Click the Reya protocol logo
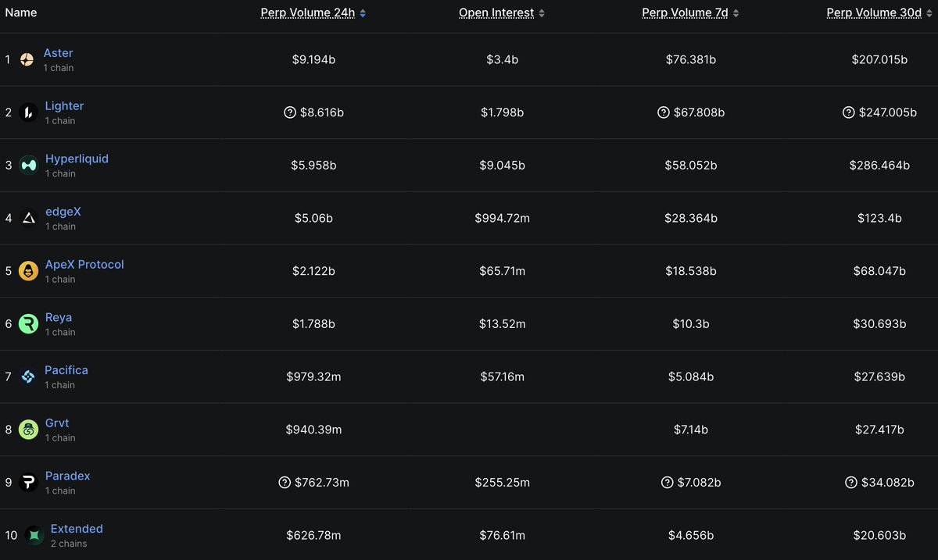 point(27,323)
